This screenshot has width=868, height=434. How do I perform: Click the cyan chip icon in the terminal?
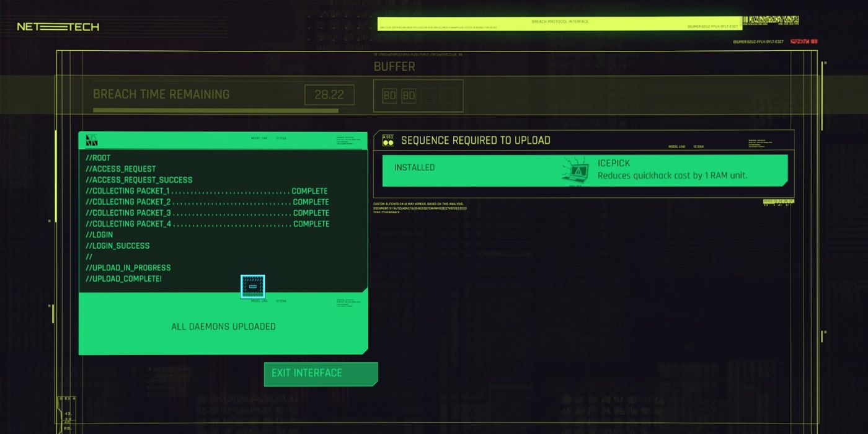coord(252,287)
